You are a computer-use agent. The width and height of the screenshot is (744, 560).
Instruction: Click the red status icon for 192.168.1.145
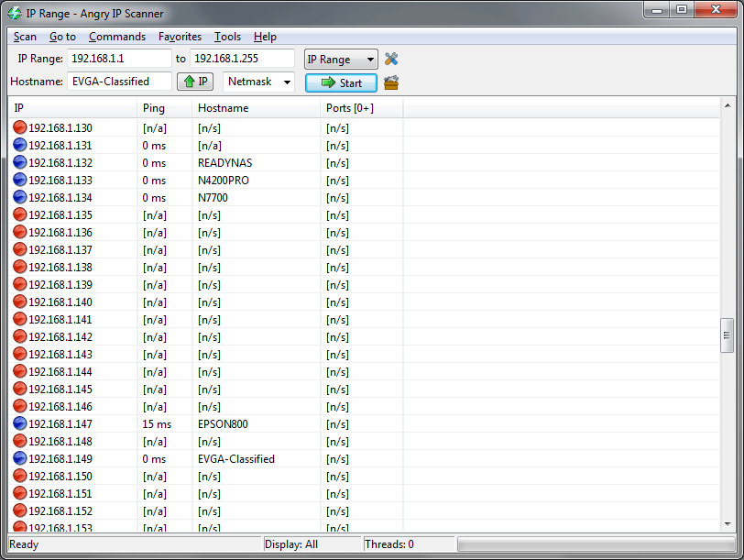(x=20, y=389)
